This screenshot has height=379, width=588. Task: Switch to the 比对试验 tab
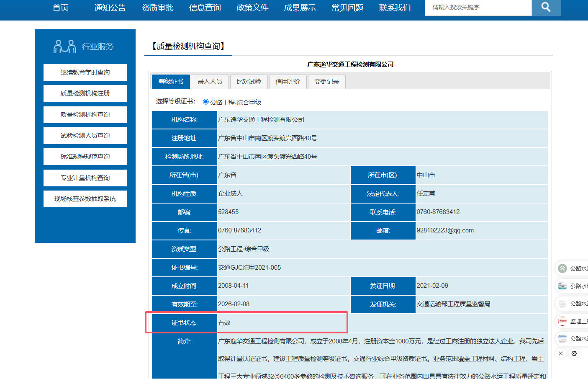tap(249, 82)
